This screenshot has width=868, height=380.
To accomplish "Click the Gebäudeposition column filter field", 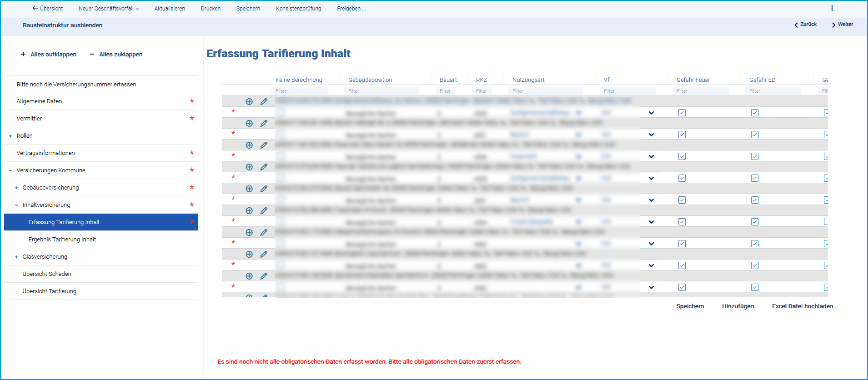I will pyautogui.click(x=381, y=91).
